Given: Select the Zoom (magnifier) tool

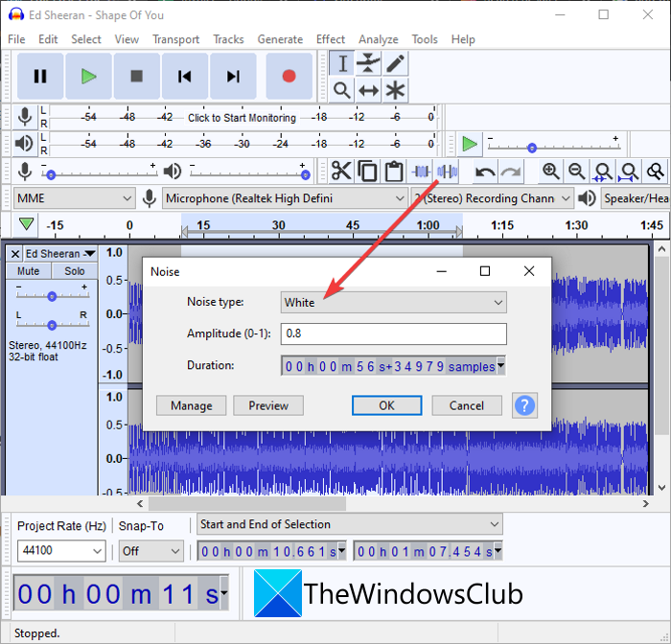Looking at the screenshot, I should click(342, 90).
